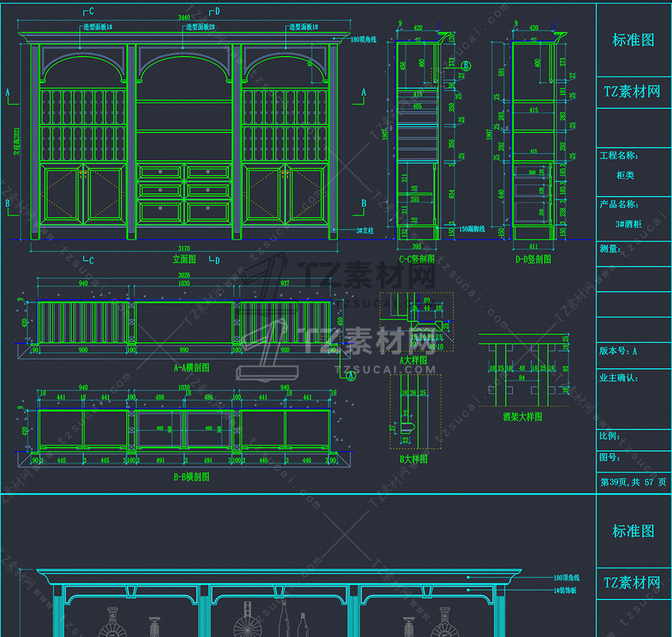Select the 150踢脚线 callout label

point(472,229)
